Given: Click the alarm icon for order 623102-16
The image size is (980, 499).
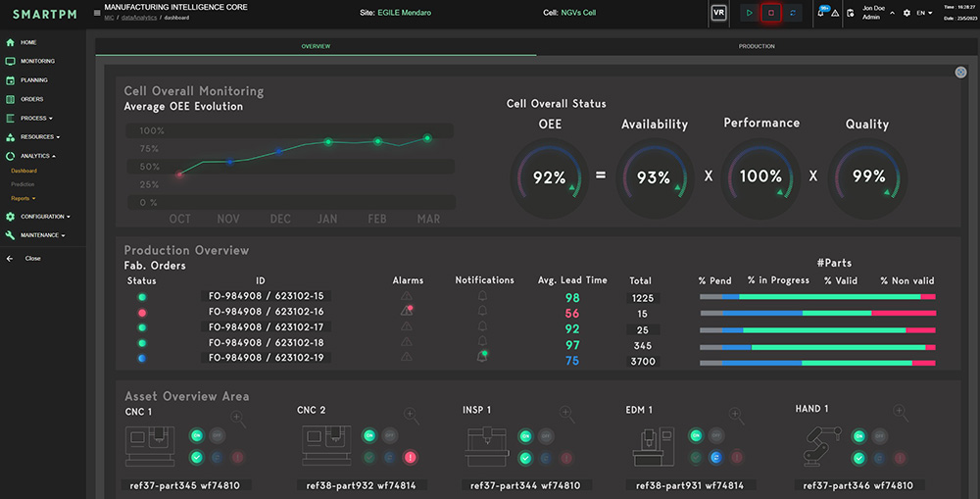Looking at the screenshot, I should tap(408, 311).
